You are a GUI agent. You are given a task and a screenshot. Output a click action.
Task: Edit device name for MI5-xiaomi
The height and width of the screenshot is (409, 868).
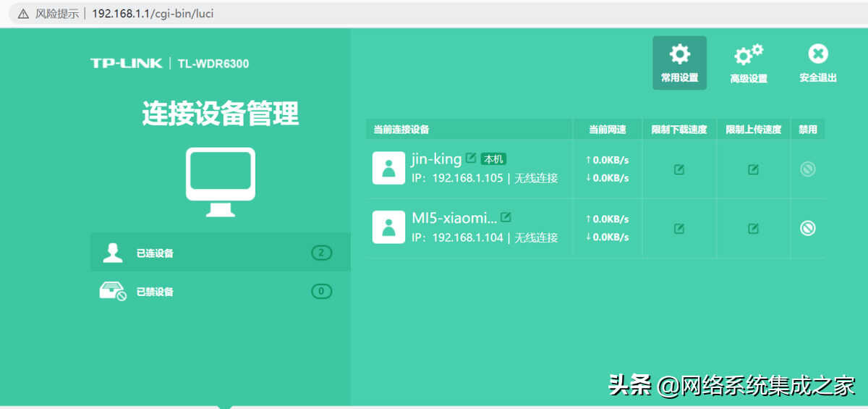[506, 216]
